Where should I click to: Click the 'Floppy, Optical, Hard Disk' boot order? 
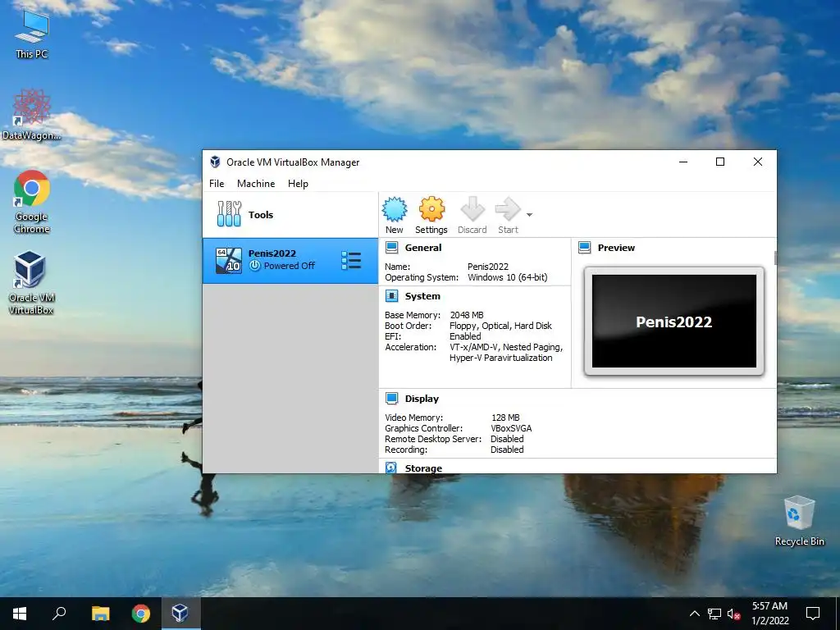coord(500,326)
